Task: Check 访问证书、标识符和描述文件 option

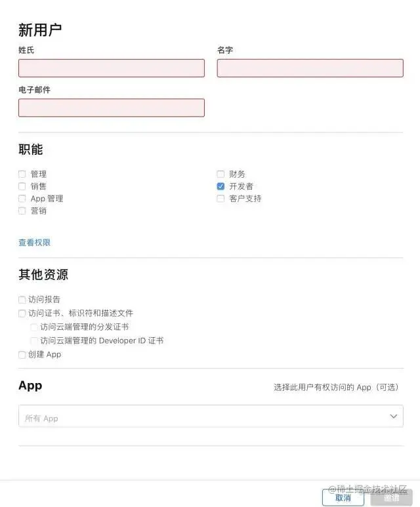Action: coord(22,314)
